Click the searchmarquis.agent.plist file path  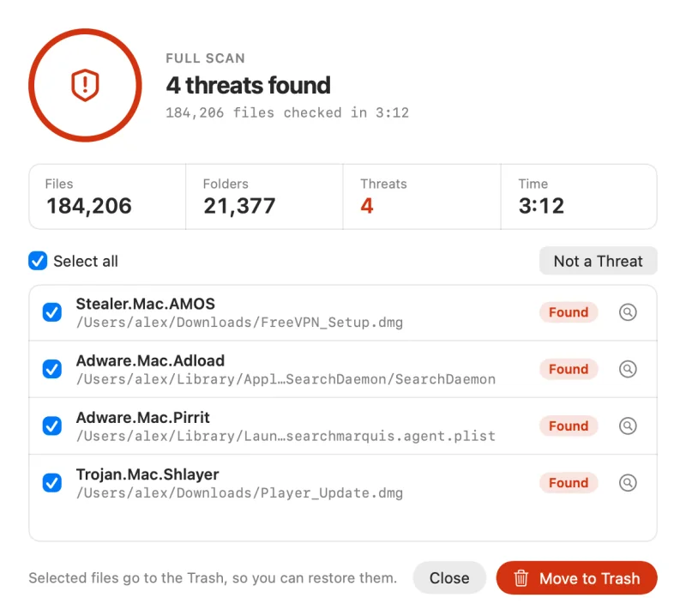coord(286,437)
